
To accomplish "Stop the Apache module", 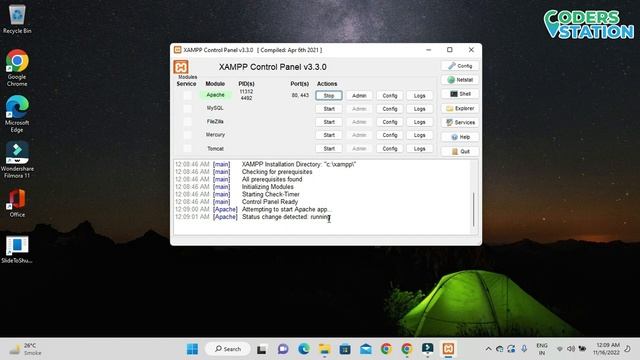I will [x=329, y=96].
